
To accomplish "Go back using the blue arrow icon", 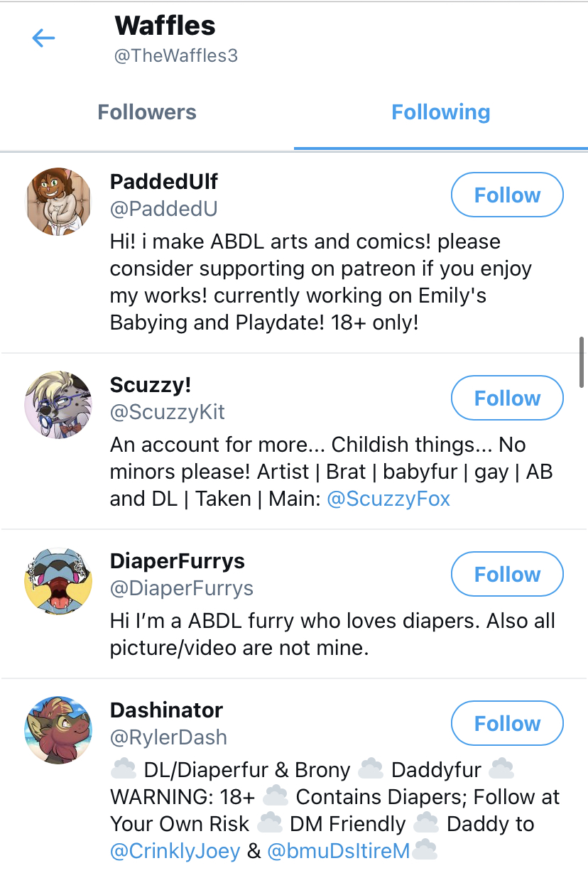I will click(x=43, y=38).
